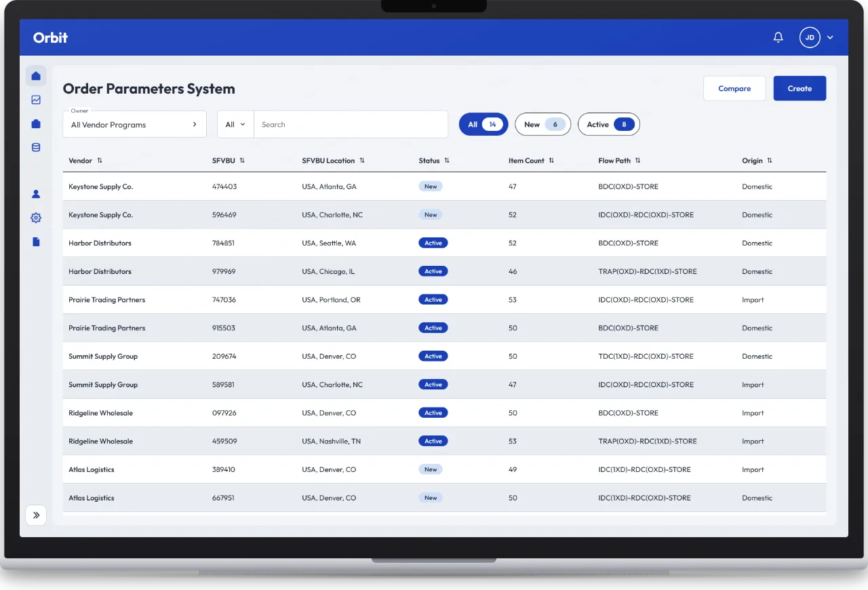Viewport: 868px width, 590px height.
Task: Filter by Active 8 tab
Action: coord(609,124)
